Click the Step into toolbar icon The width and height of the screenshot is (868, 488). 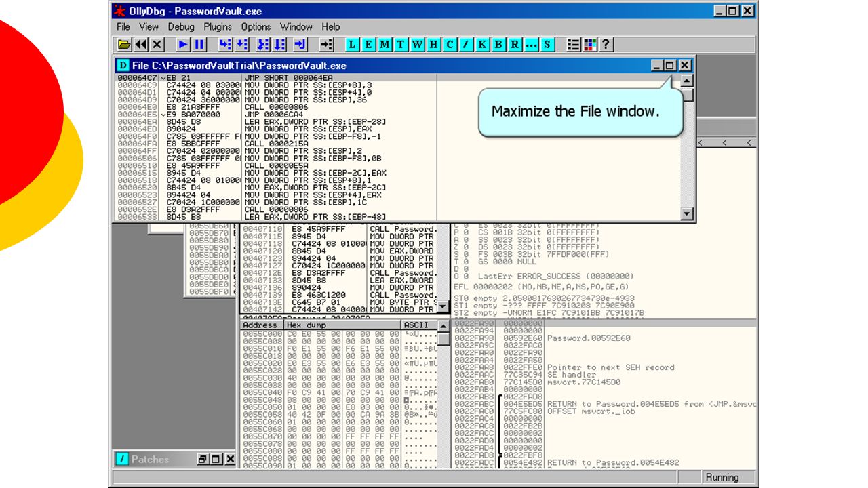tap(225, 44)
